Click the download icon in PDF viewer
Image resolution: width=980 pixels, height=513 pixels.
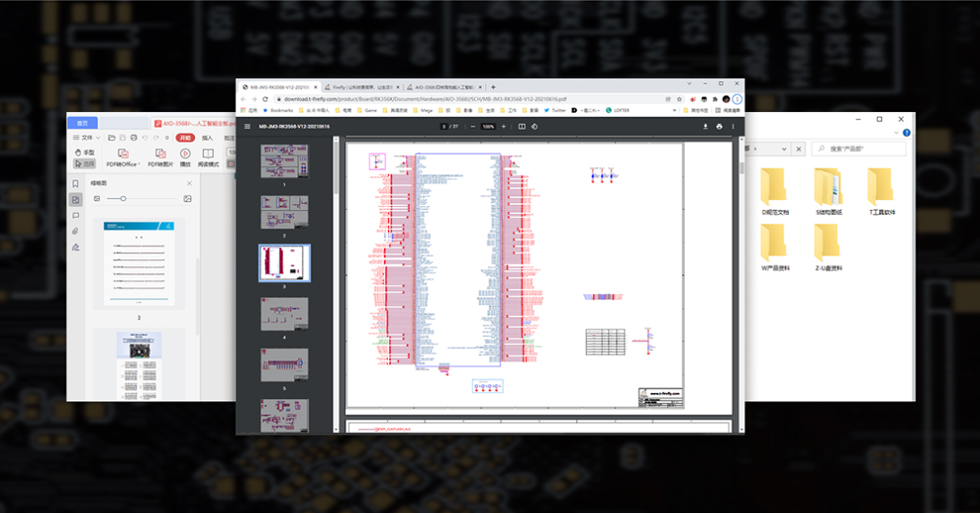pos(705,127)
